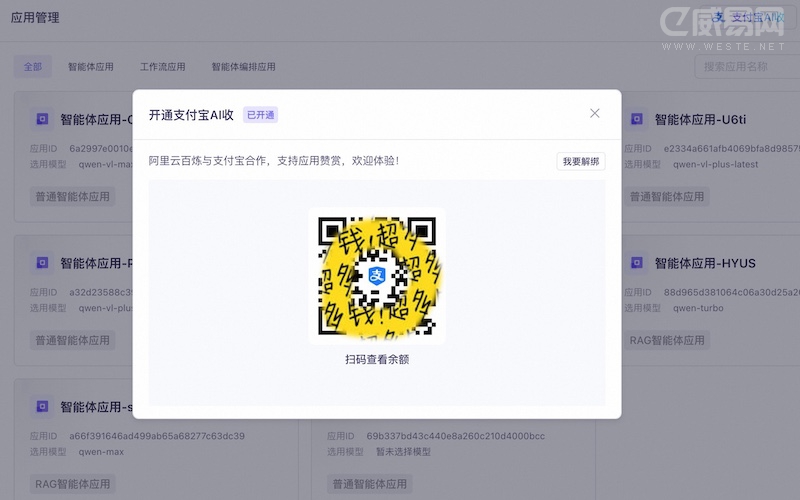Switch to the 智能体应用 tab
The image size is (800, 500).
tap(91, 67)
